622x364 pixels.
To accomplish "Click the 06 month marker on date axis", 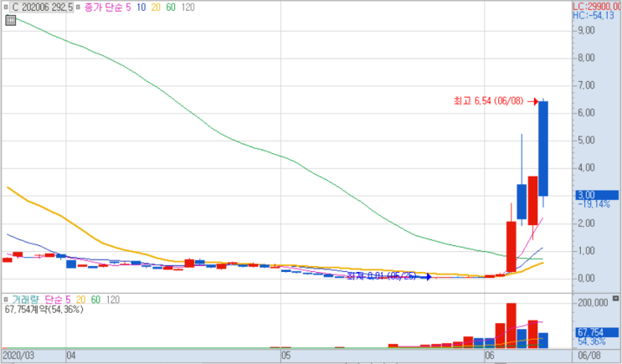I will click(x=490, y=355).
